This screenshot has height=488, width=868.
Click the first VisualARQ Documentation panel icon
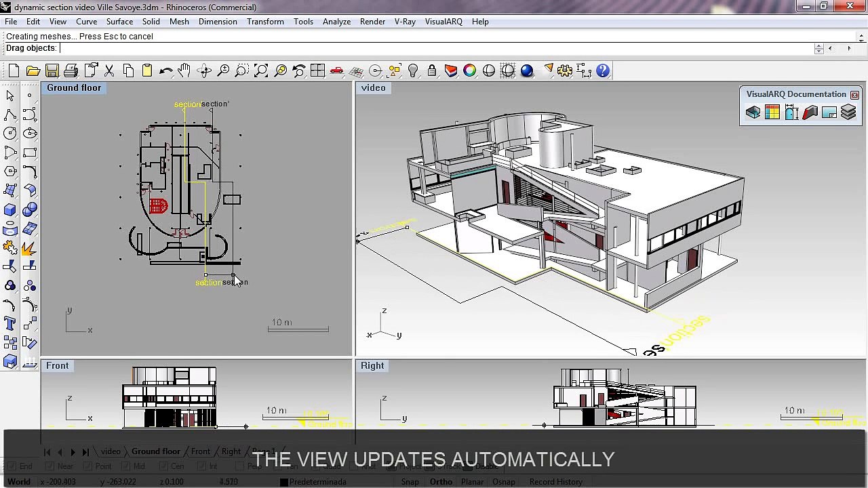pos(753,113)
